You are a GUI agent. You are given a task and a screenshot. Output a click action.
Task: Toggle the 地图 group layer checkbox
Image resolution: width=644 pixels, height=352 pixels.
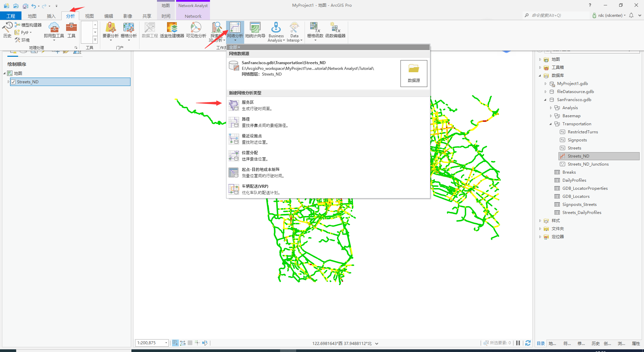pos(10,73)
